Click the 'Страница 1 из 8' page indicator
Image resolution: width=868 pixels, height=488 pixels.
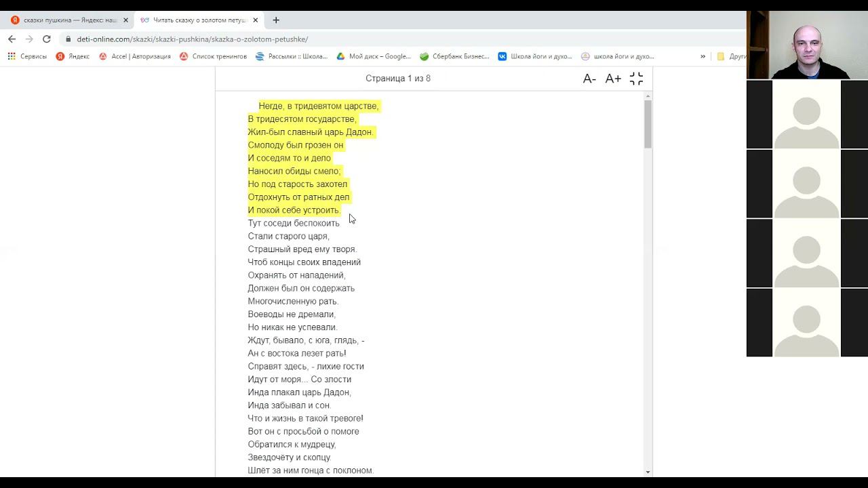398,79
